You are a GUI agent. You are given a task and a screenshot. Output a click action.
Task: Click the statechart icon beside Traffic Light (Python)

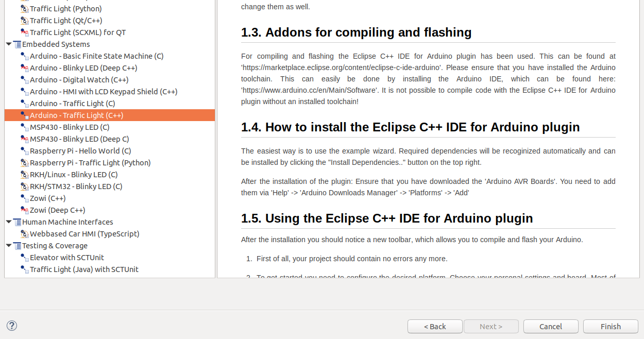coord(24,8)
